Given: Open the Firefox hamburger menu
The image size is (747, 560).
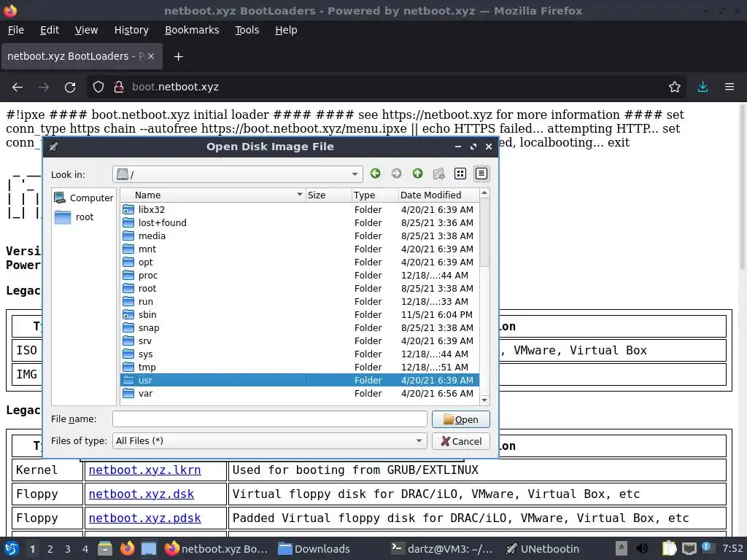Looking at the screenshot, I should click(729, 87).
